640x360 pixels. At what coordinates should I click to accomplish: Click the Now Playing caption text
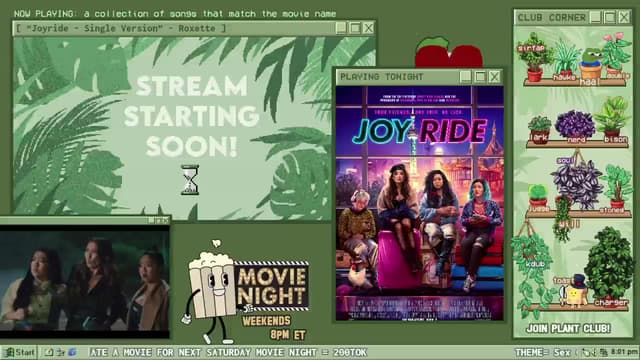pyautogui.click(x=175, y=13)
